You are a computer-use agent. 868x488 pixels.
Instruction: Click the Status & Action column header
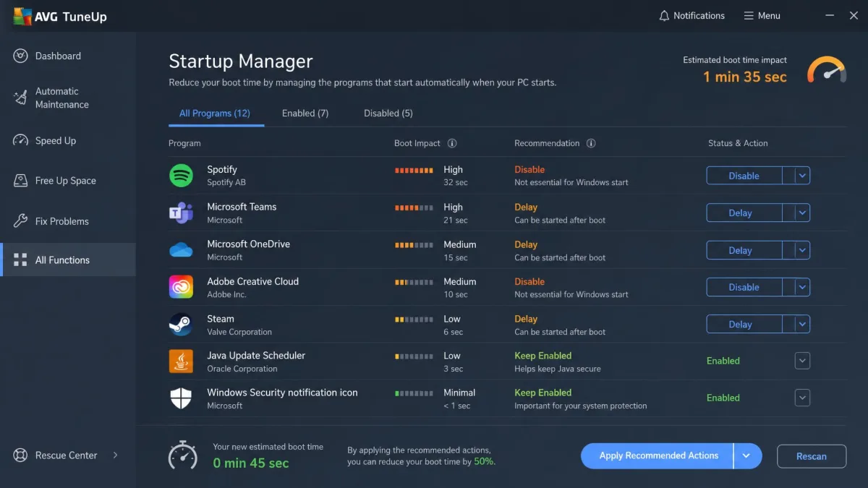[x=738, y=143]
